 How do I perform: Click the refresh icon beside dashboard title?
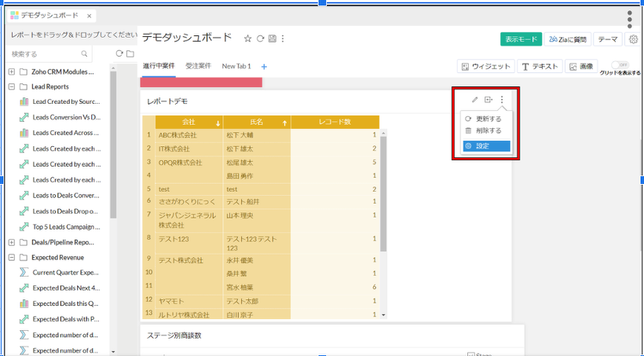click(x=260, y=39)
